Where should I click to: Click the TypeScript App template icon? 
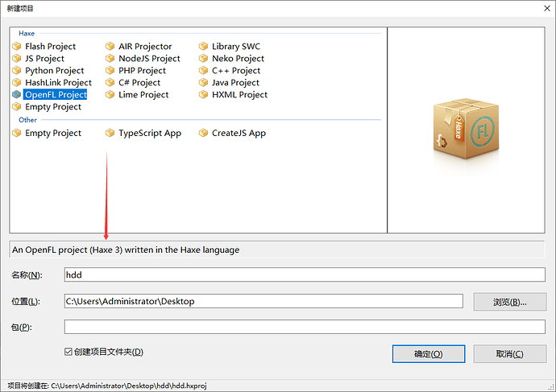pos(110,133)
